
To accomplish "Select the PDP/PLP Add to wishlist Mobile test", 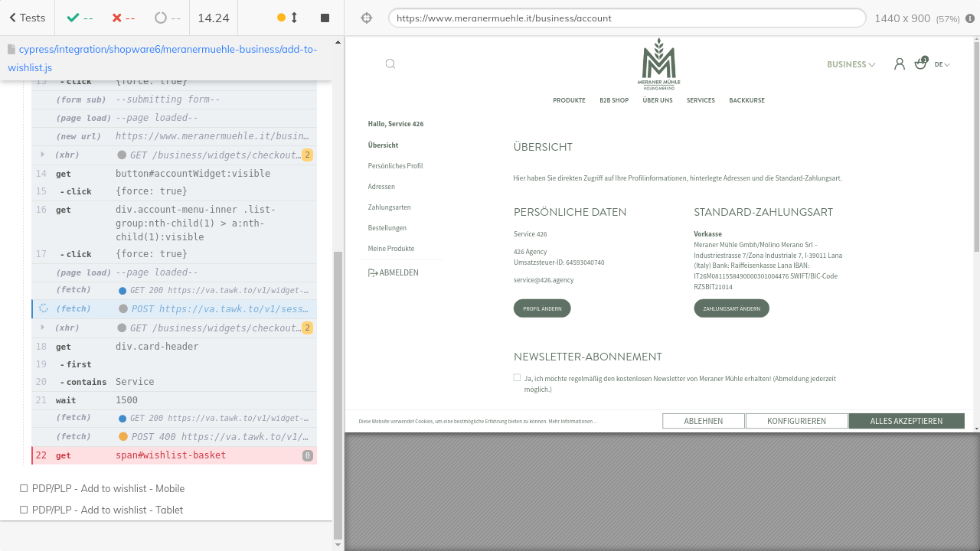I will point(108,489).
